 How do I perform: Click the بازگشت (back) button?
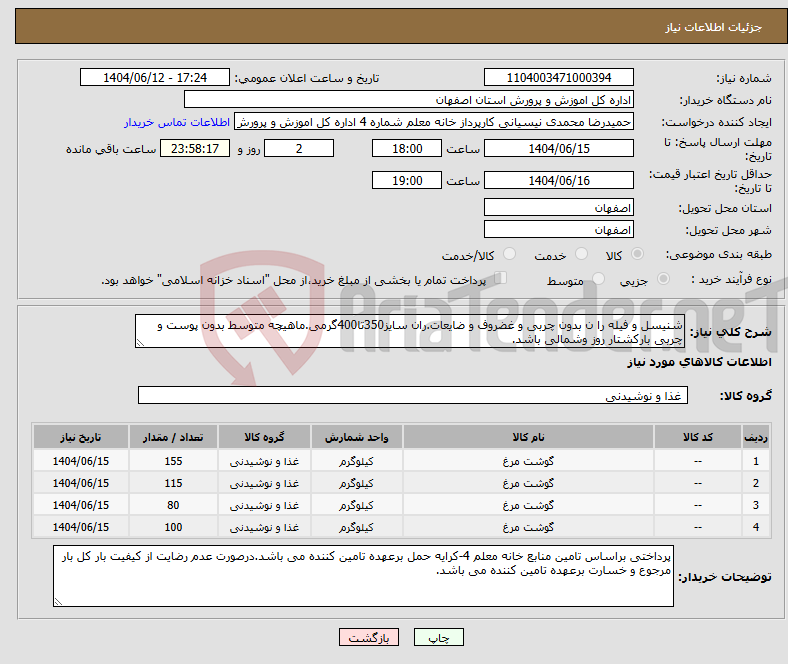(x=369, y=637)
